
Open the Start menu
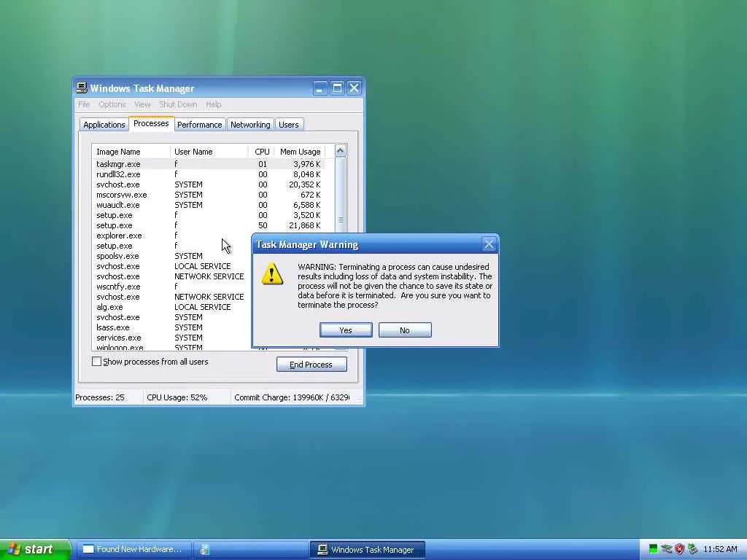34,549
